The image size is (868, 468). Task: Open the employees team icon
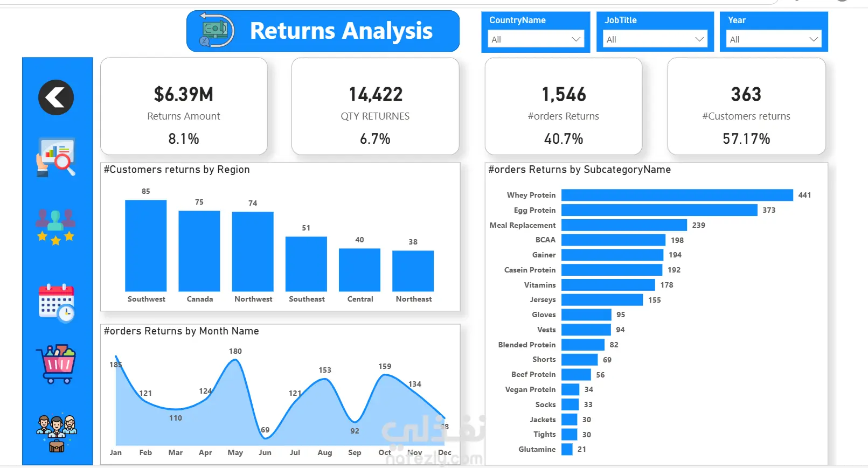pyautogui.click(x=57, y=434)
